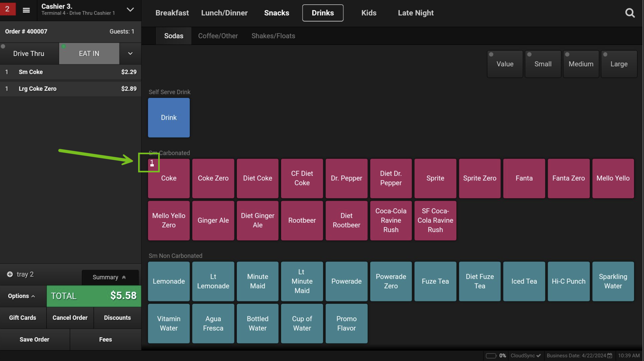Image resolution: width=644 pixels, height=361 pixels.
Task: Add a new tray with plus icon
Action: tap(10, 274)
